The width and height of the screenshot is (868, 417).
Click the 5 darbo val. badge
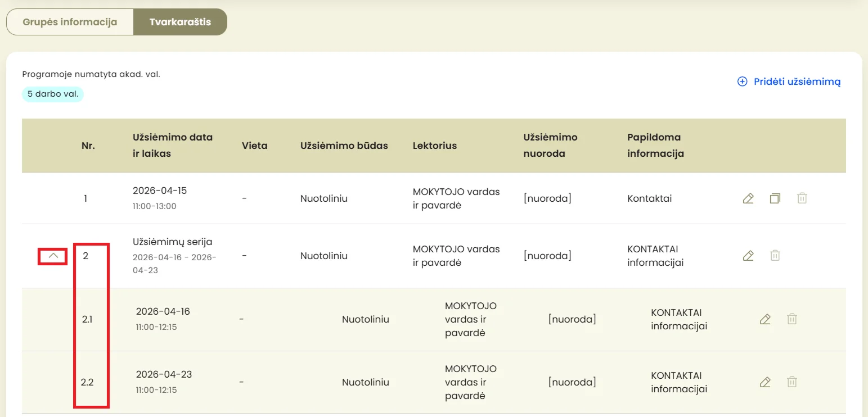coord(53,94)
